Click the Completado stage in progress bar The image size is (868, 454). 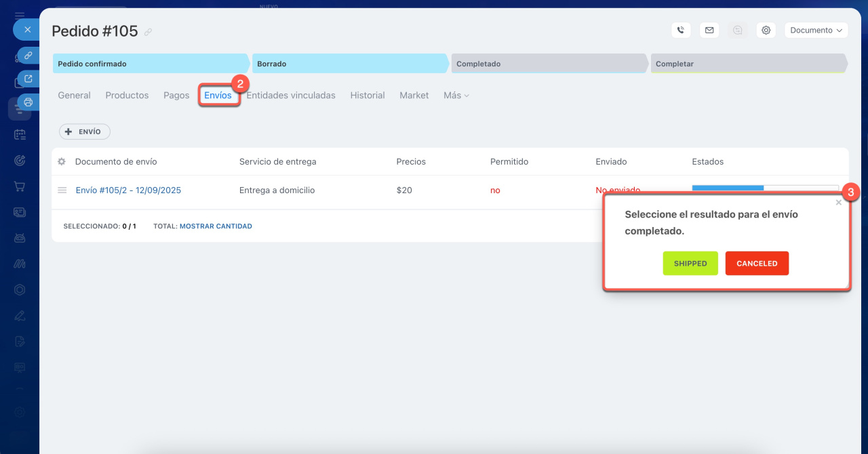click(548, 64)
